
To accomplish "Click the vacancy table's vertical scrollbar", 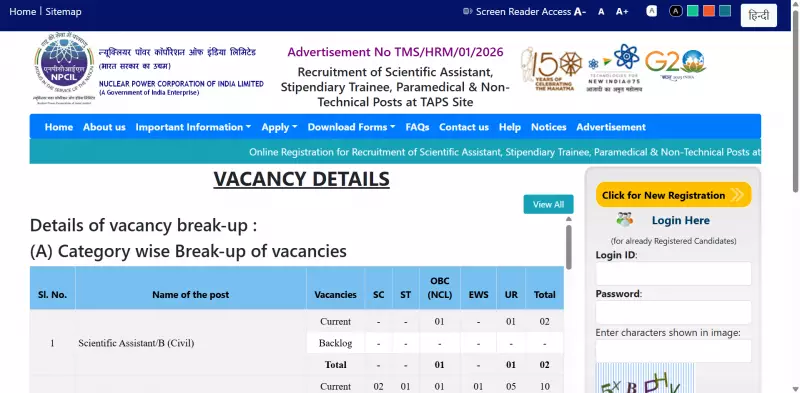I will tap(569, 247).
